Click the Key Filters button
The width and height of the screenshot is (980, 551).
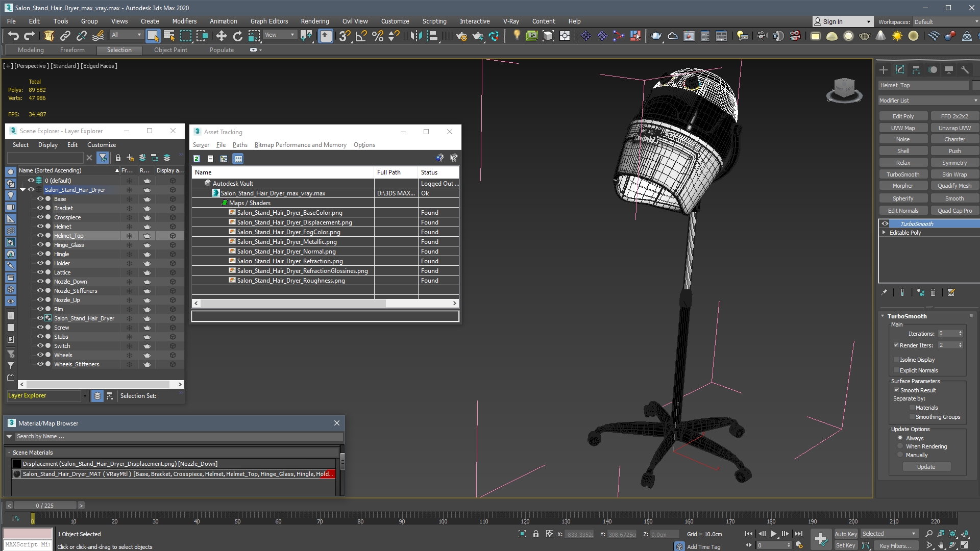pyautogui.click(x=896, y=546)
